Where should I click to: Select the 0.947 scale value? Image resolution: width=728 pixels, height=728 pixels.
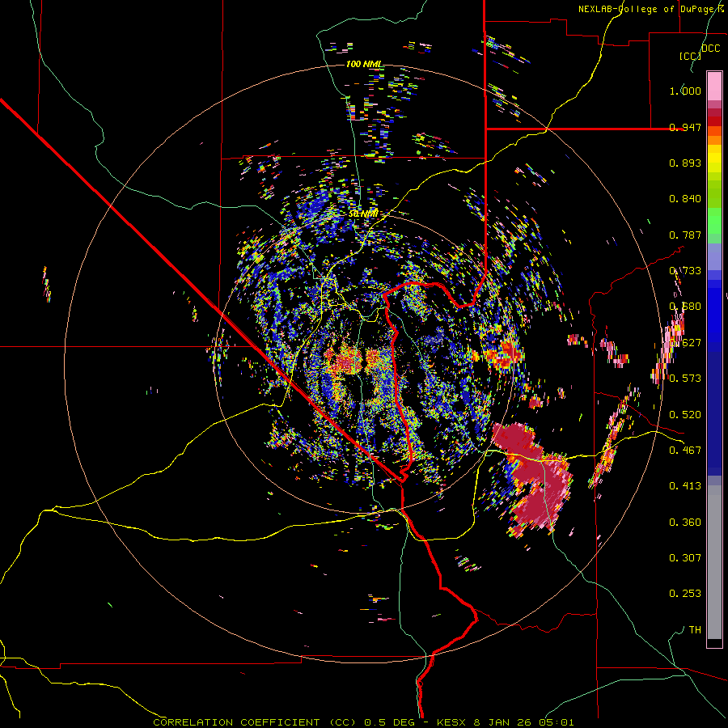[x=685, y=127]
